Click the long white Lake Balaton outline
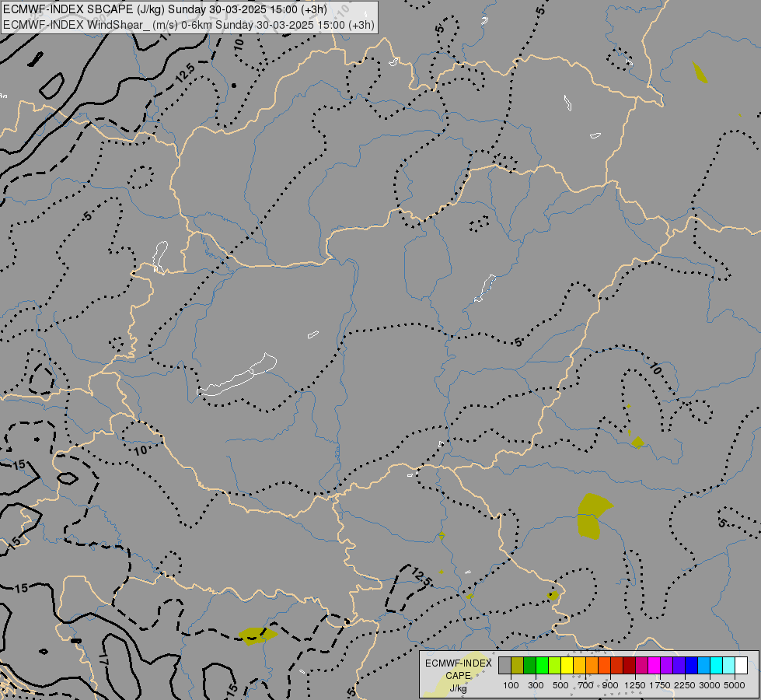 coord(237,376)
